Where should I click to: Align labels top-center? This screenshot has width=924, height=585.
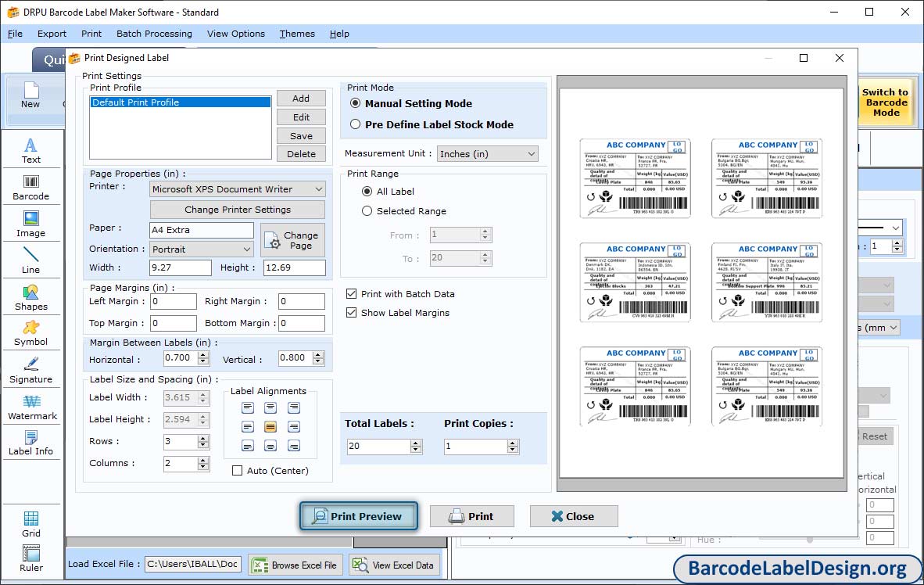(x=270, y=407)
